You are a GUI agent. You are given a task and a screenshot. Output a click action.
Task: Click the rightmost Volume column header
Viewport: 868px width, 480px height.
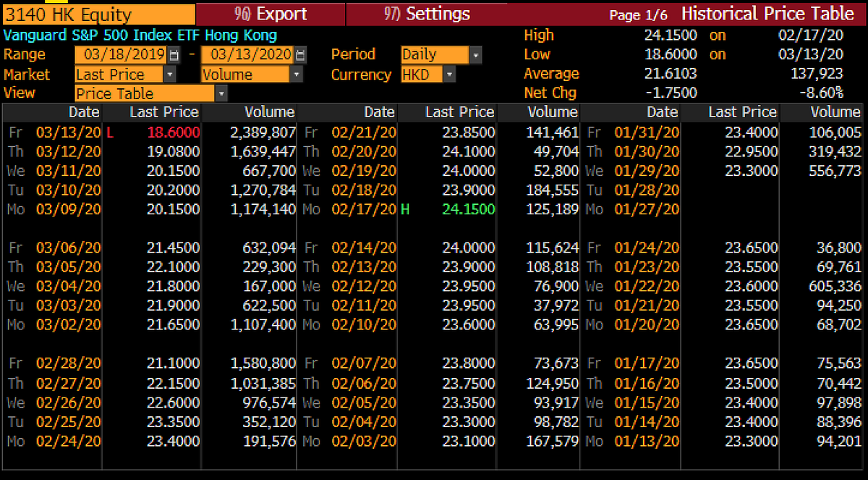point(835,112)
